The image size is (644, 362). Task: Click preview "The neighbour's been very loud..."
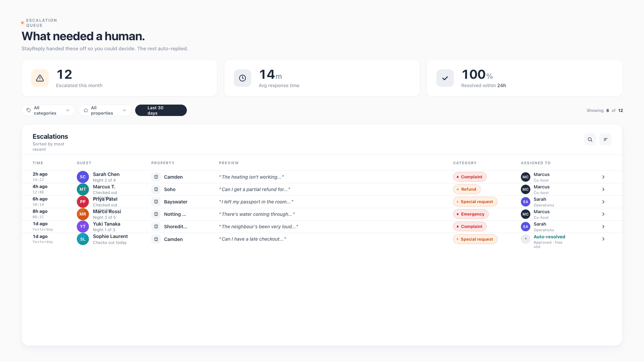tap(259, 227)
